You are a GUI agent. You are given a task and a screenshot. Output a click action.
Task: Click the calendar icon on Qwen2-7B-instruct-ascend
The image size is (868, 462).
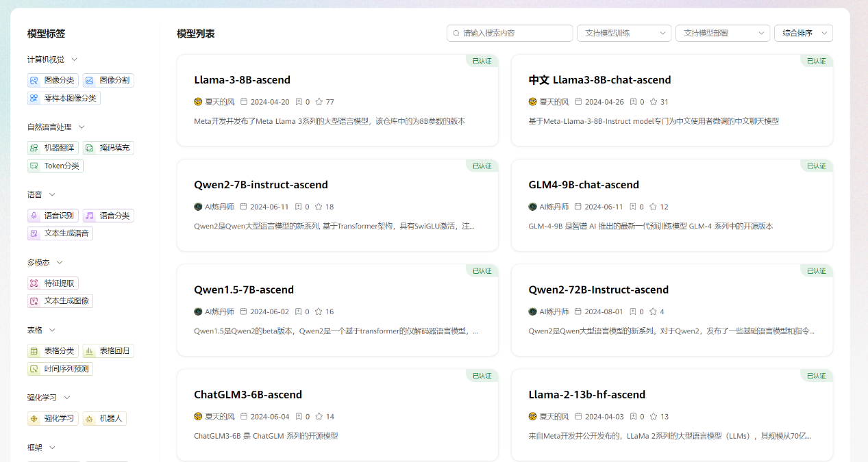coord(243,206)
